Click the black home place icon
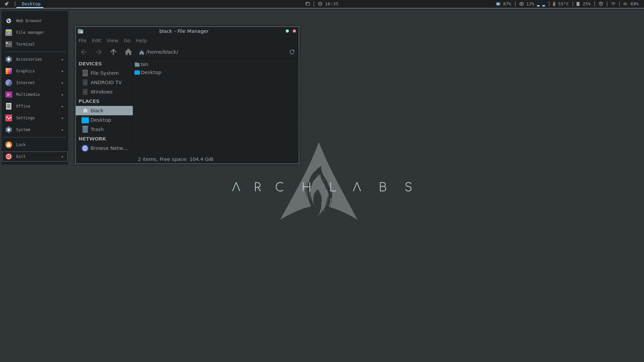 pos(85,111)
